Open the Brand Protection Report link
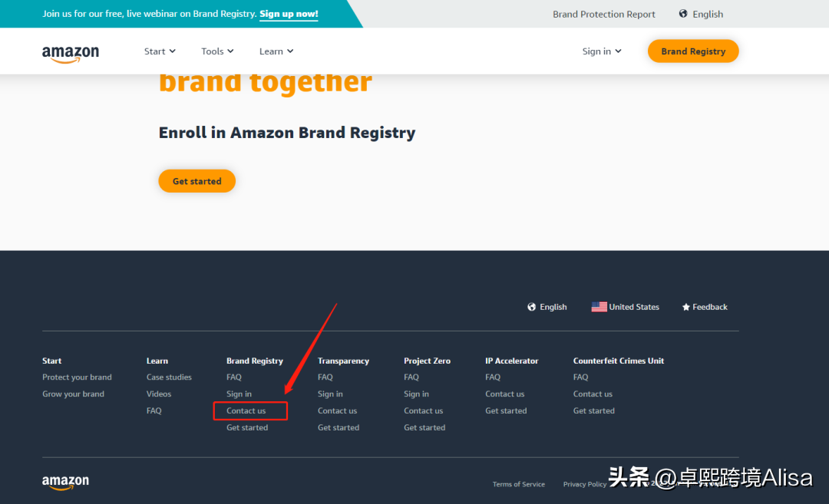Image resolution: width=829 pixels, height=504 pixels. point(604,14)
